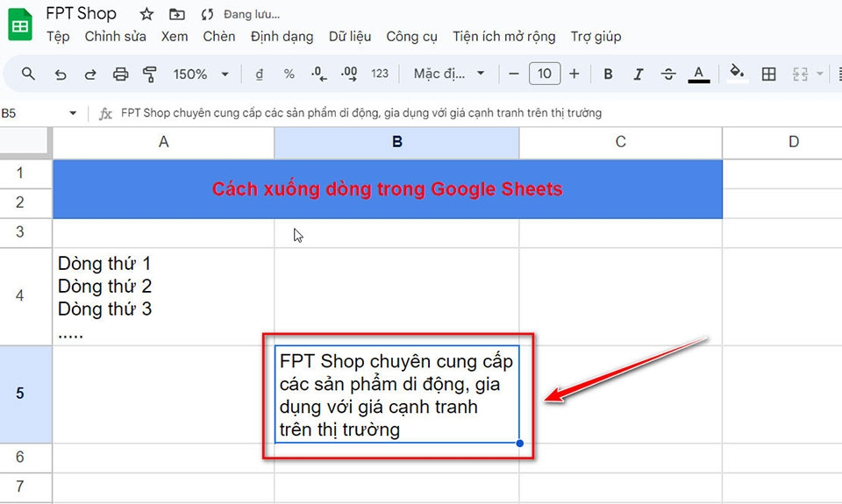Toggle bold formatting
Viewport: 842px width, 504px height.
[608, 75]
